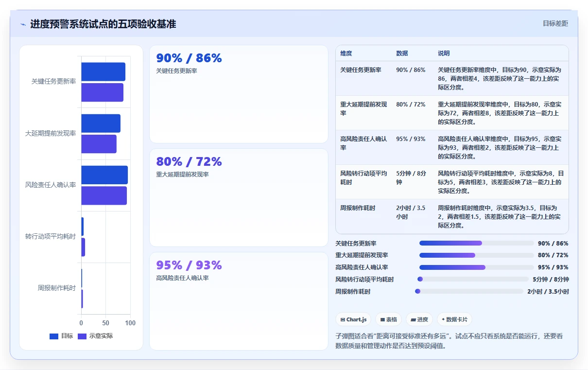The image size is (588, 370).
Task: Click the purple bar for 大延期提前发现率
Action: 99,144
